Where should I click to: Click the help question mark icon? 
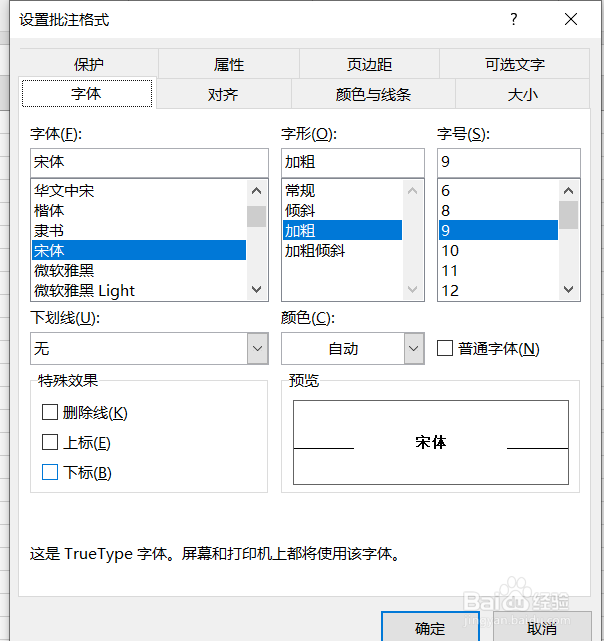tap(514, 19)
